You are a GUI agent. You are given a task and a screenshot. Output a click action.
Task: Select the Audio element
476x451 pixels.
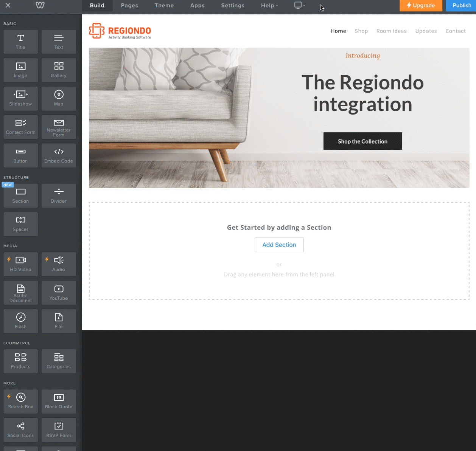click(x=59, y=264)
